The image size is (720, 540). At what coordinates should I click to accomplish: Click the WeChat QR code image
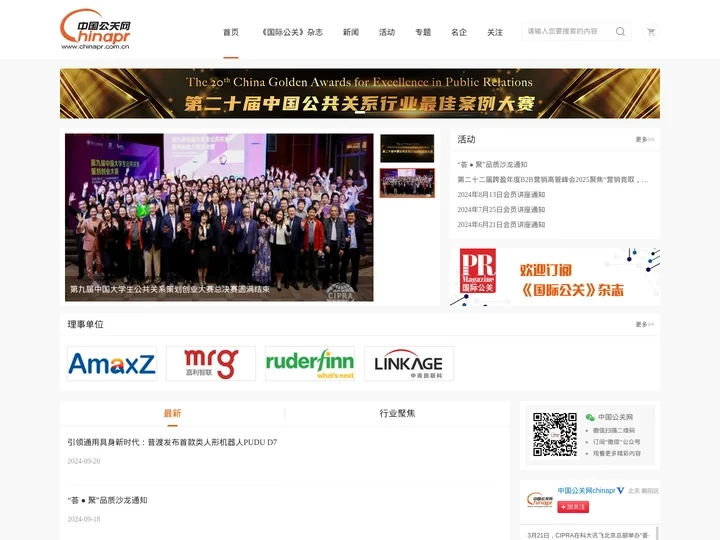pyautogui.click(x=555, y=434)
